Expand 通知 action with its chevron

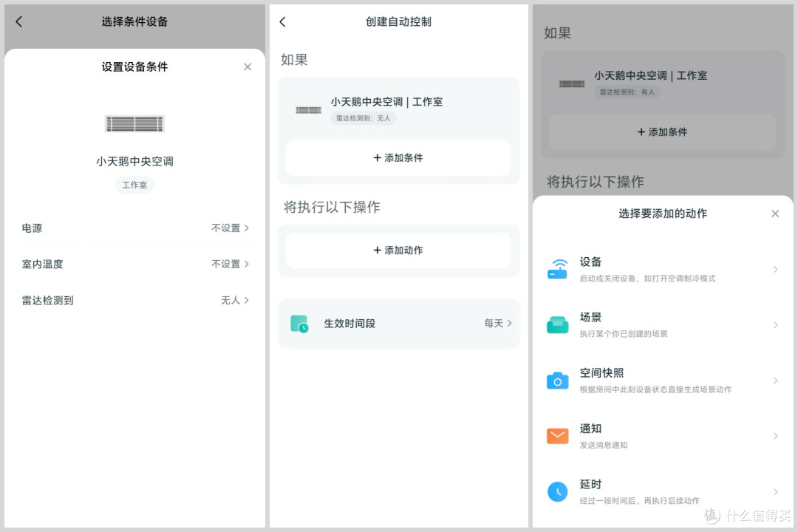click(x=776, y=436)
